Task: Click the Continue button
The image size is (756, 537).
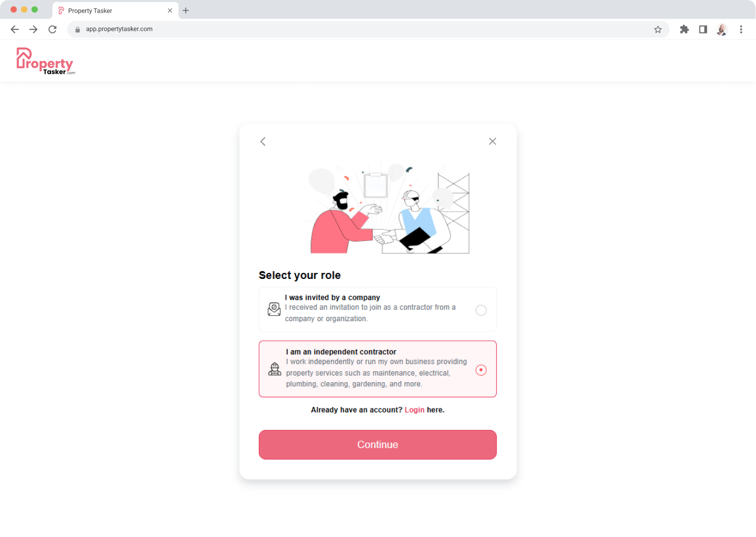Action: [377, 445]
